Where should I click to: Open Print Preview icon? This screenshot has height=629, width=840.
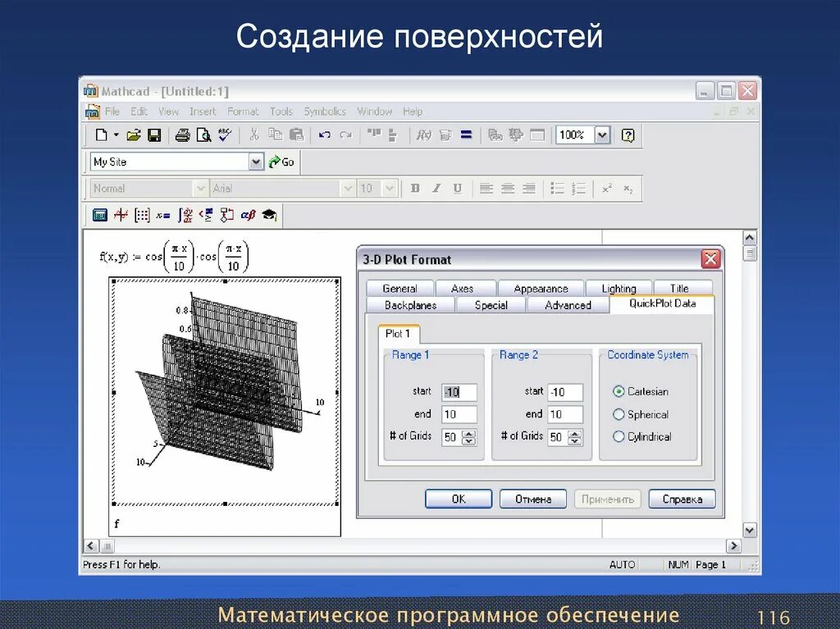[x=203, y=135]
